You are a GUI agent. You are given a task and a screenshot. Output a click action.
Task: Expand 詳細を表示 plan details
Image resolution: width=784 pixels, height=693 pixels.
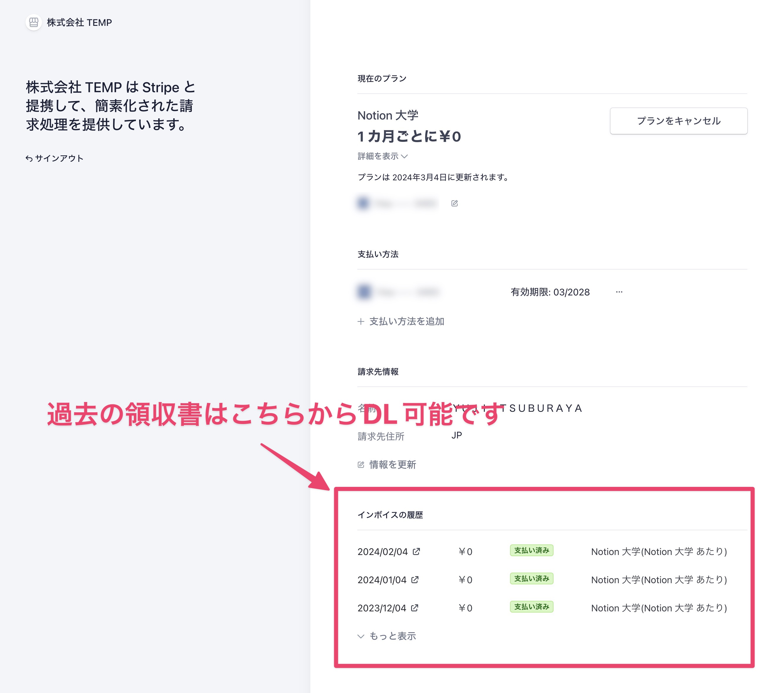click(382, 156)
